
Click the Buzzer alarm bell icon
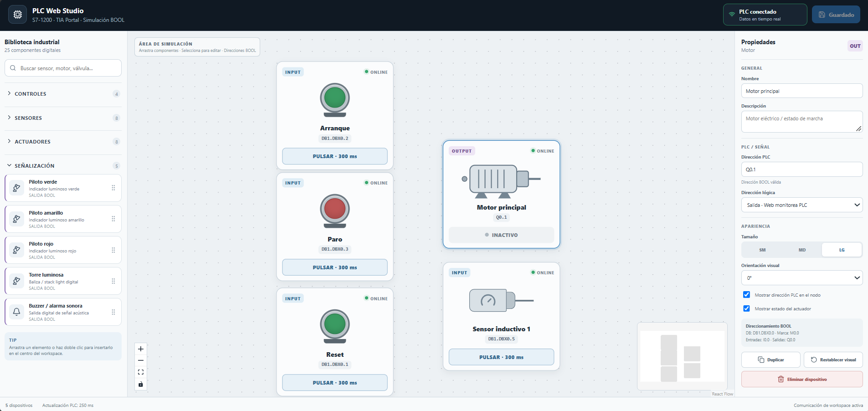point(16,312)
